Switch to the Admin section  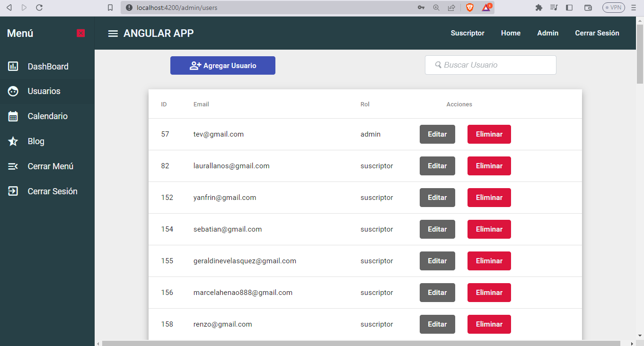(x=547, y=33)
